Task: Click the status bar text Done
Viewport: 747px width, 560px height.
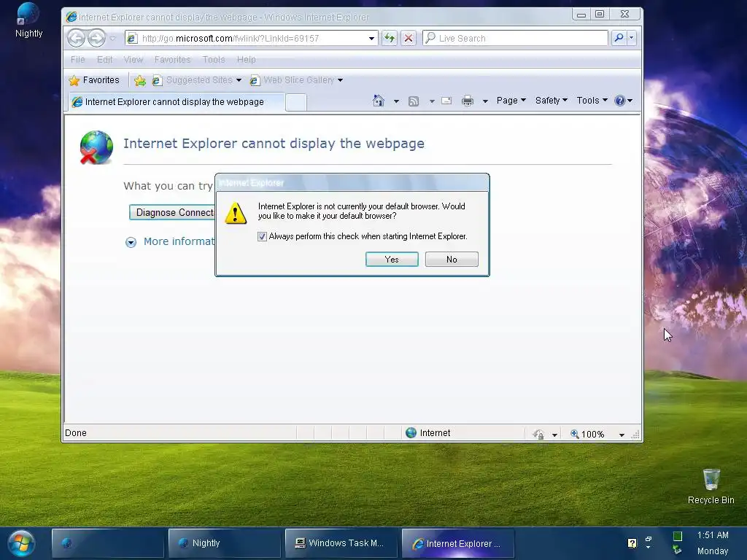Action: coord(76,433)
